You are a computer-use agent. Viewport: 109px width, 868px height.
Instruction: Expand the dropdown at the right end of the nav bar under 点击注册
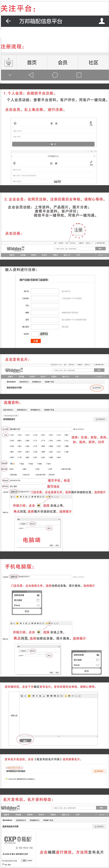tap(101, 255)
